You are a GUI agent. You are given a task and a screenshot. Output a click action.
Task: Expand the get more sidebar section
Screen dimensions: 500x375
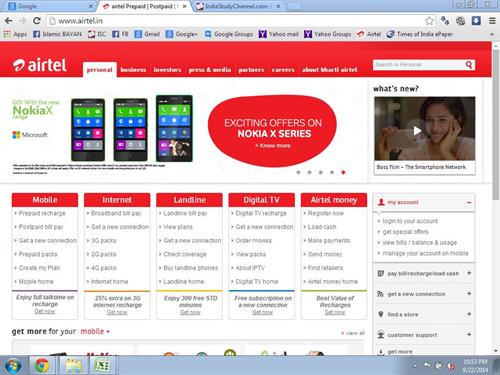(424, 351)
